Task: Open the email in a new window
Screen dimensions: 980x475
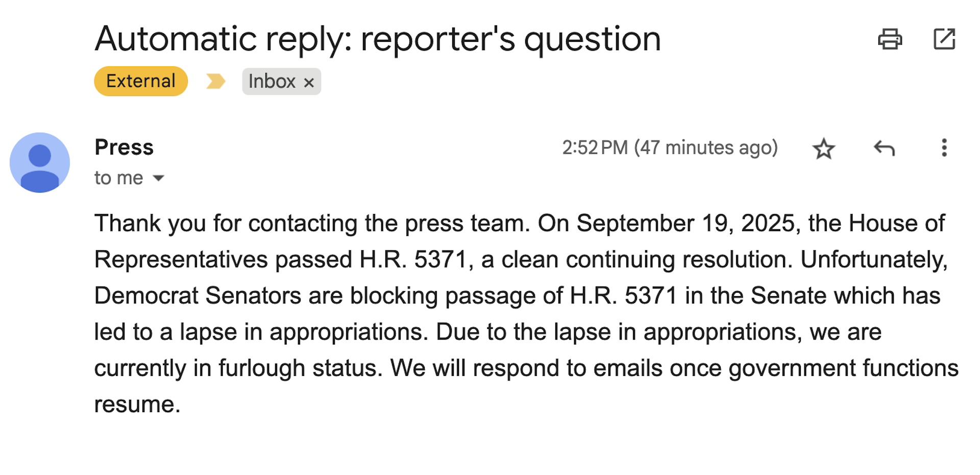Action: point(944,39)
